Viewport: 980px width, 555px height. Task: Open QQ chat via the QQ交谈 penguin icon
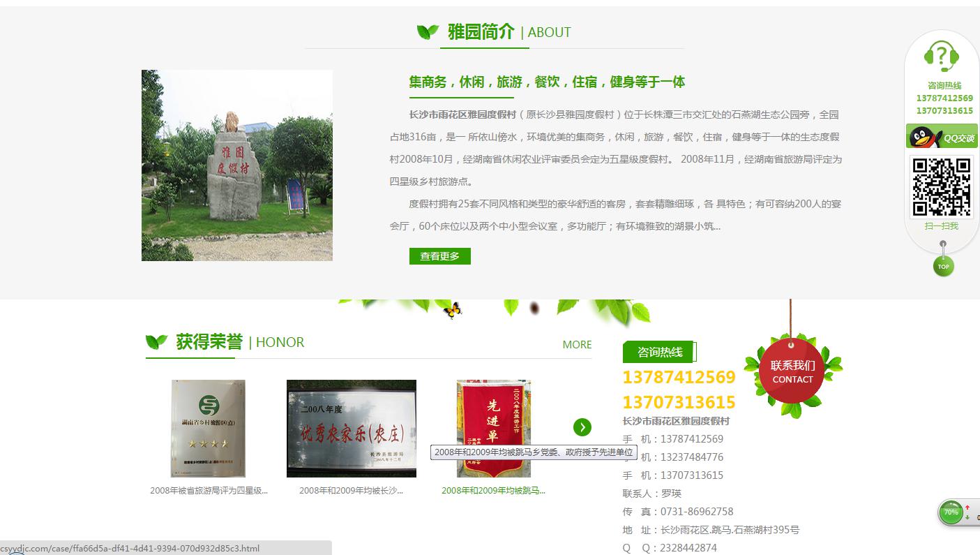click(941, 135)
